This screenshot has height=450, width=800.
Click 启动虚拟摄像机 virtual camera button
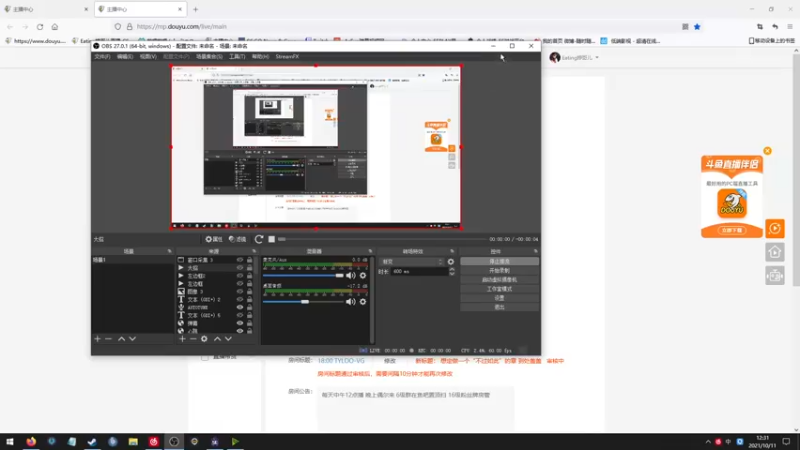coord(499,280)
